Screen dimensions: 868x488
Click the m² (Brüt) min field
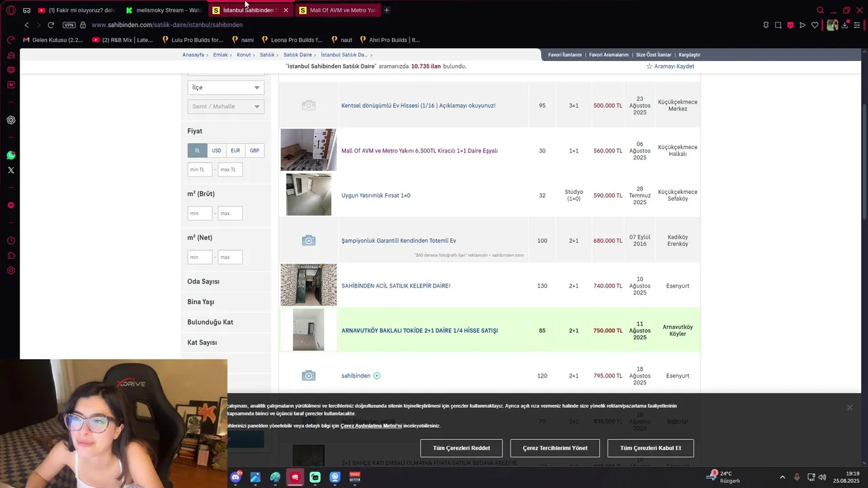[x=200, y=213]
